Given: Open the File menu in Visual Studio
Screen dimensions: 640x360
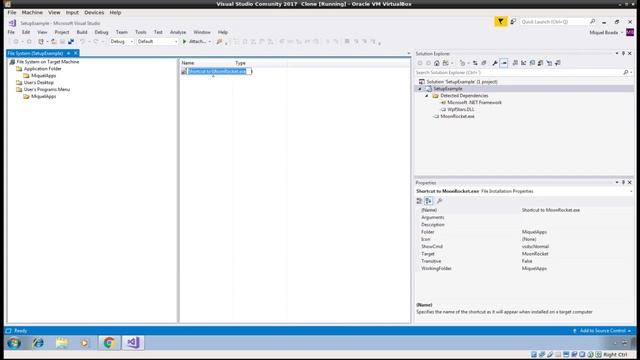Looking at the screenshot, I should coord(11,32).
